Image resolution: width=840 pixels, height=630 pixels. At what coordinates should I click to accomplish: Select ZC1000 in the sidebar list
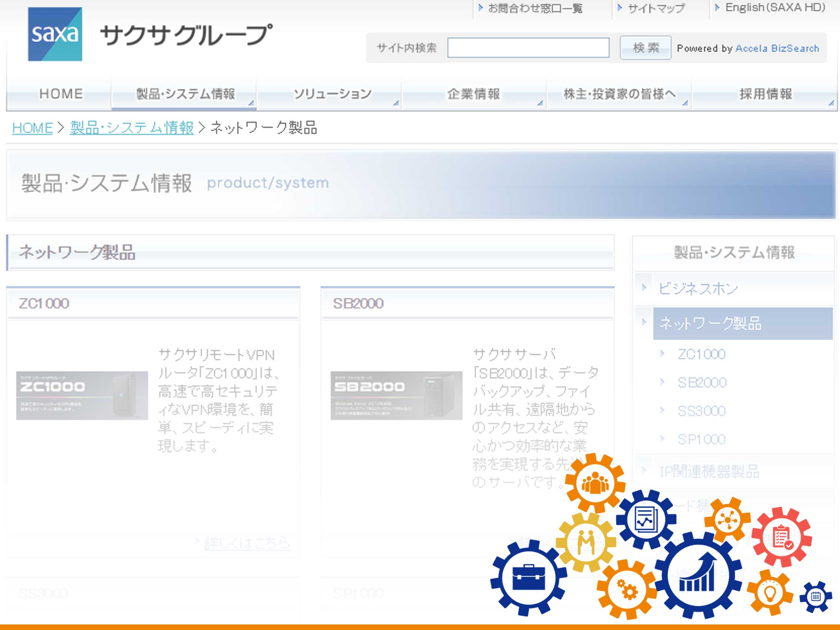pos(701,354)
